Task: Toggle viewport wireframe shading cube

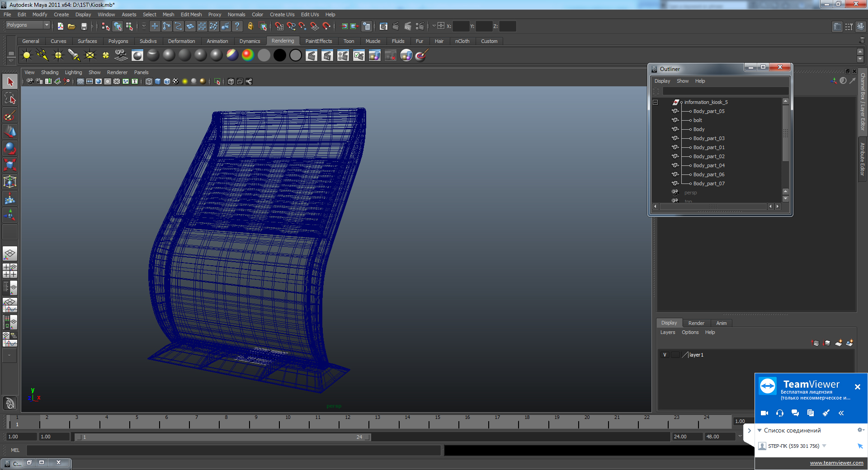Action: pos(149,81)
